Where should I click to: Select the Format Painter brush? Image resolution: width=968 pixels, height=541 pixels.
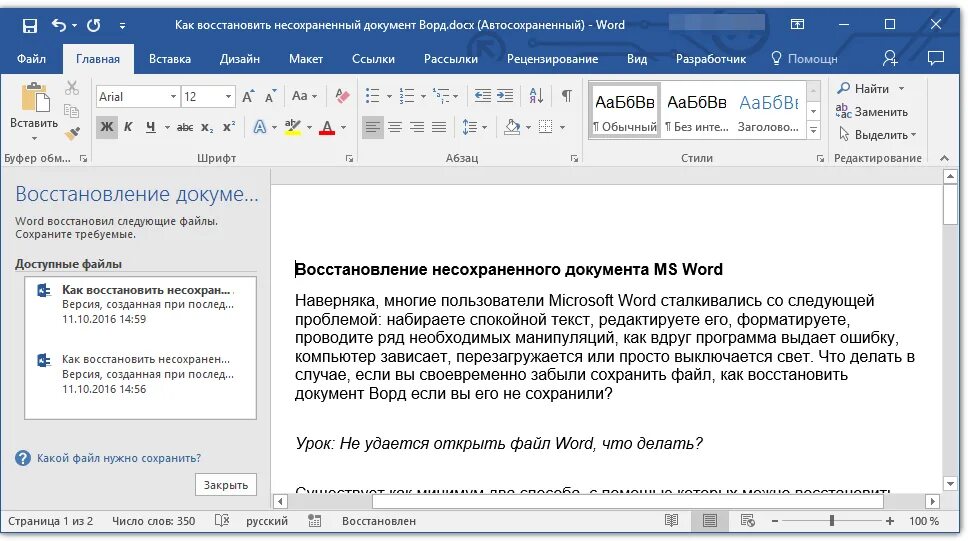(x=72, y=134)
